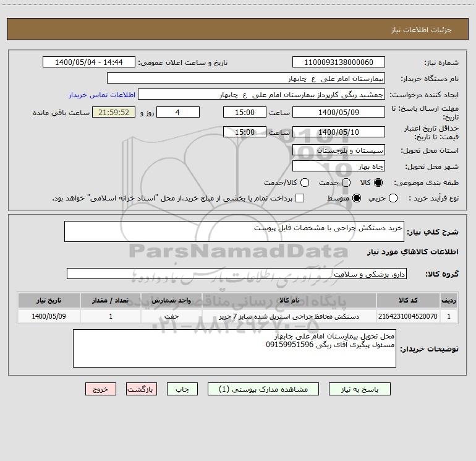Click the ردیف column header
This screenshot has width=476, height=461.
449,300
